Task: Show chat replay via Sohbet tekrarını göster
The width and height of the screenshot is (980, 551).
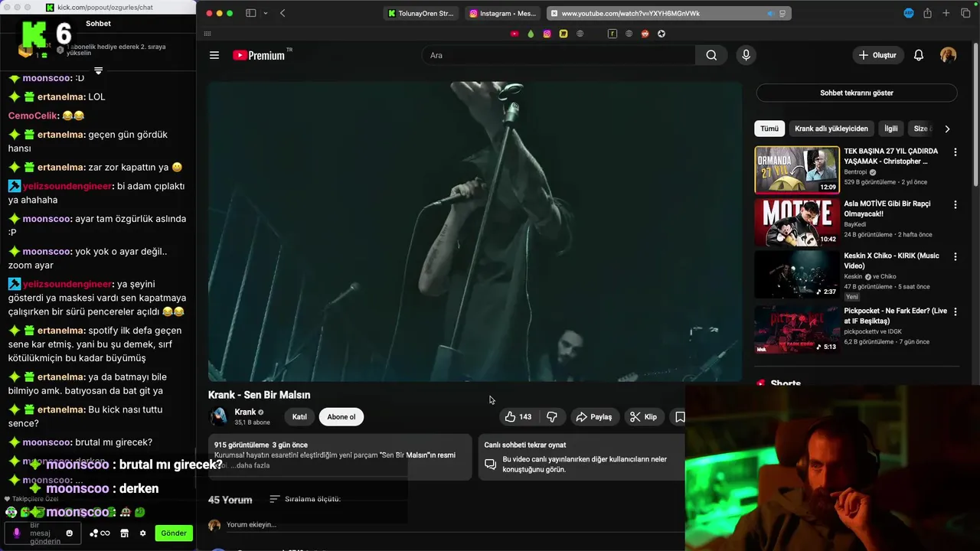Action: 857,93
